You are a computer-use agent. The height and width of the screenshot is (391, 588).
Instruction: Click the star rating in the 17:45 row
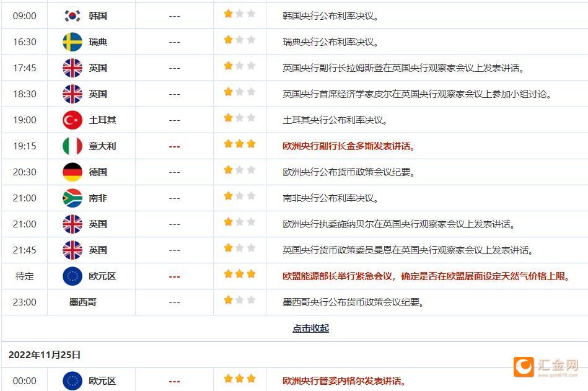coord(239,66)
